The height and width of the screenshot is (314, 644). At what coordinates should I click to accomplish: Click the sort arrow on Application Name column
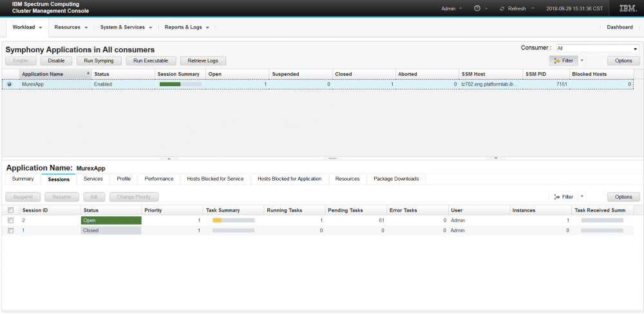(x=88, y=74)
